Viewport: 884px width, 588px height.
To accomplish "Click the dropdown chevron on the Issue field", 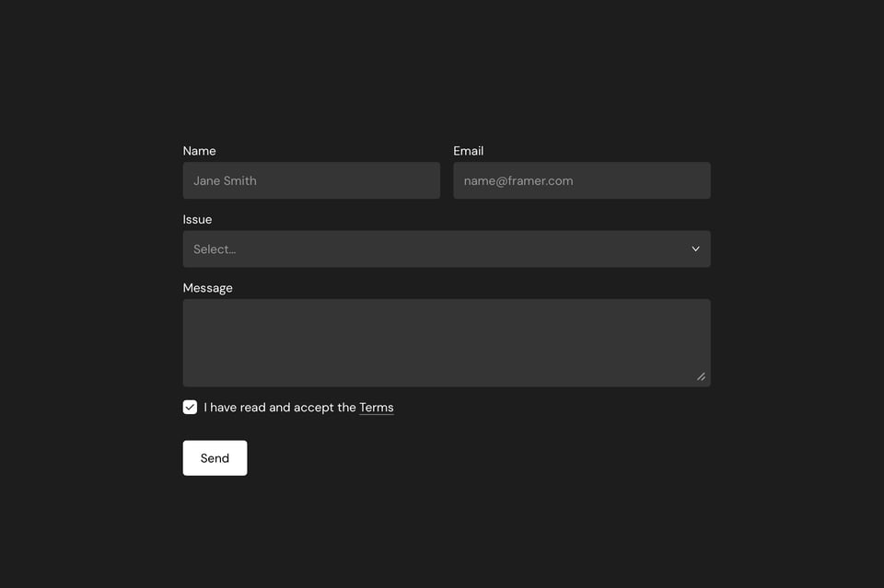I will (x=695, y=248).
